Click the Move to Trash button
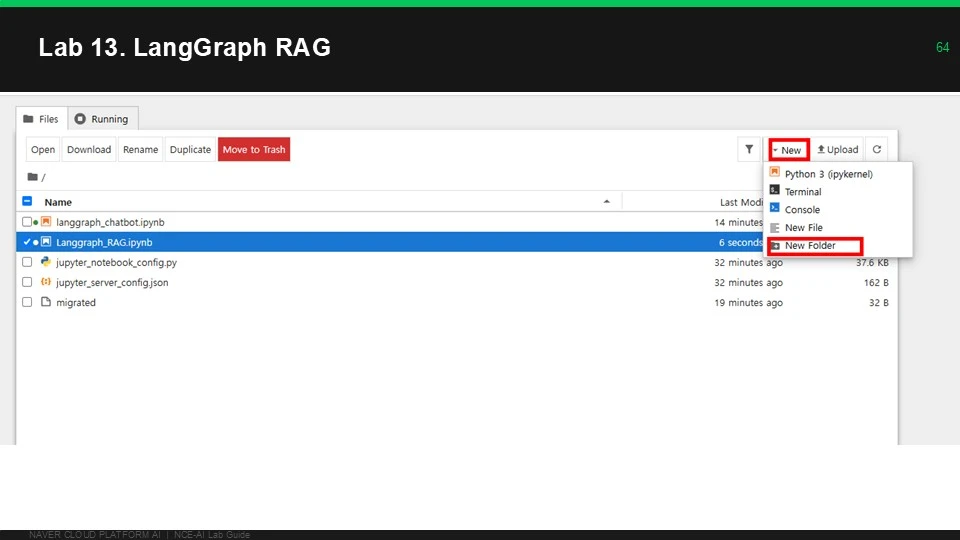This screenshot has height=540, width=960. [253, 149]
